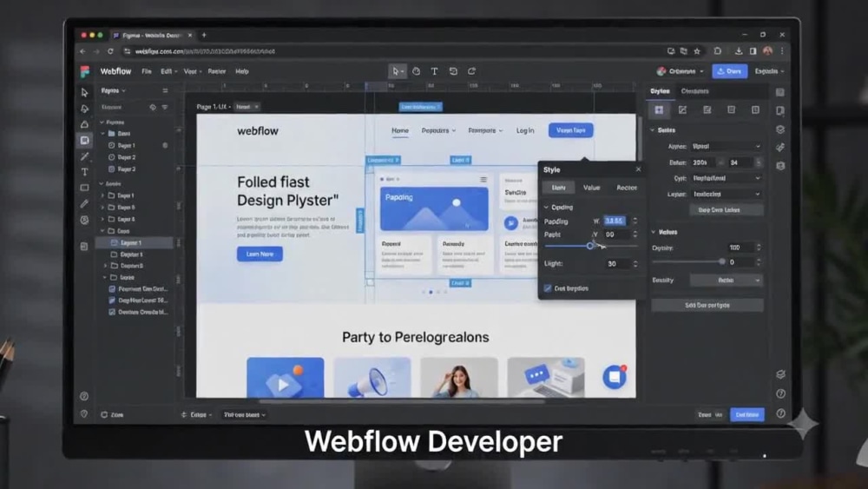Click the active grid layout icon in Styles panel

coord(659,109)
